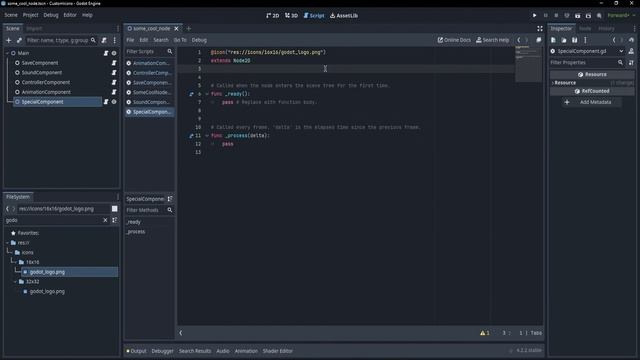Select ControllerComponent script in list
Image resolution: width=640 pixels, height=360 pixels.
point(149,73)
